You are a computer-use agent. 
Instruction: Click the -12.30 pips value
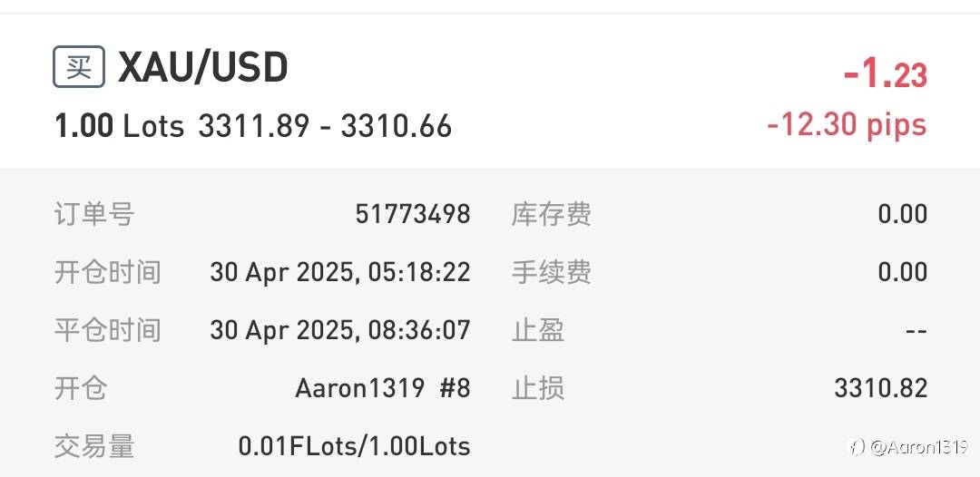click(x=847, y=124)
